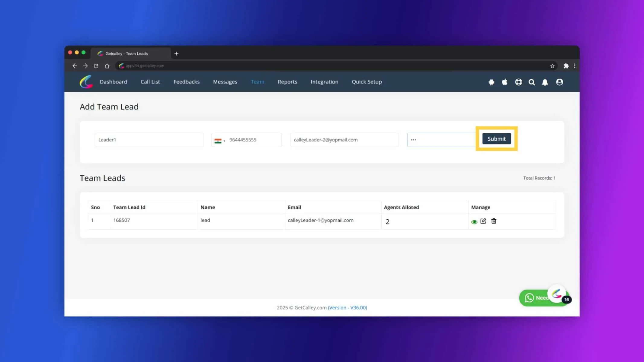This screenshot has width=644, height=362.
Task: Click the browser back arrow
Action: [x=75, y=66]
